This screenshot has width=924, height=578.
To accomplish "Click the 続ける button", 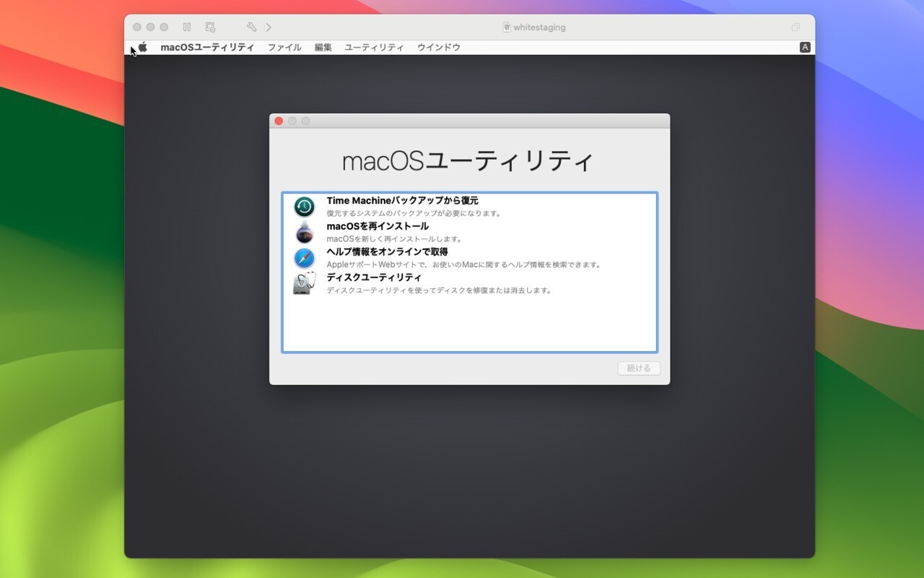I will point(638,368).
